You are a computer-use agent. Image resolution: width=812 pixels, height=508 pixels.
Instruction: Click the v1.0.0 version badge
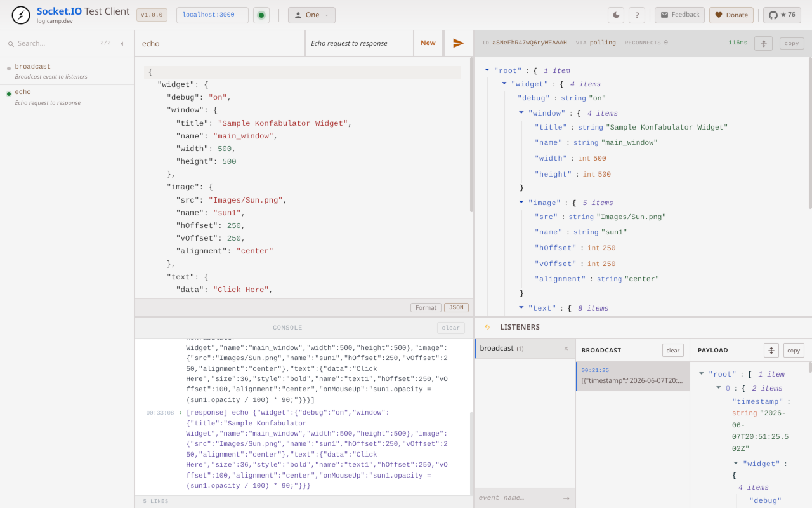(152, 15)
